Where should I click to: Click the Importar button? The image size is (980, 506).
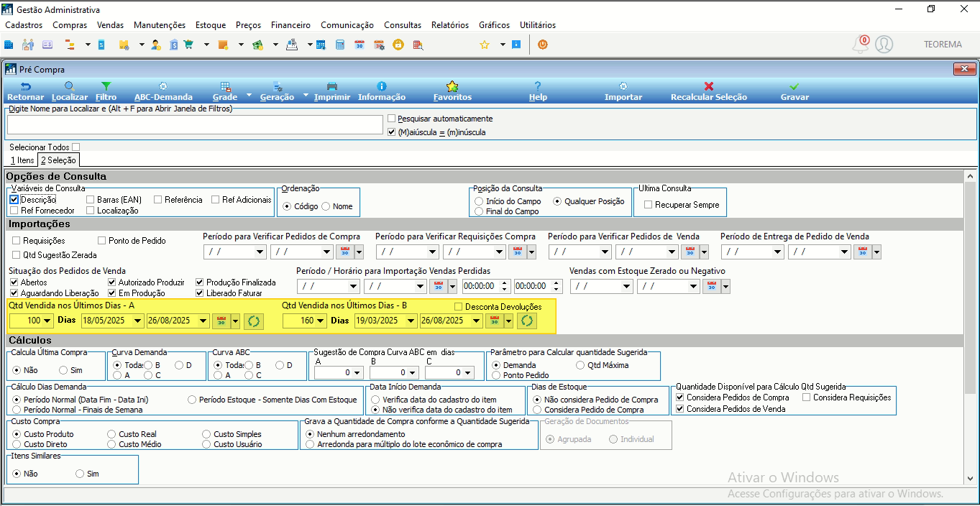tap(623, 91)
